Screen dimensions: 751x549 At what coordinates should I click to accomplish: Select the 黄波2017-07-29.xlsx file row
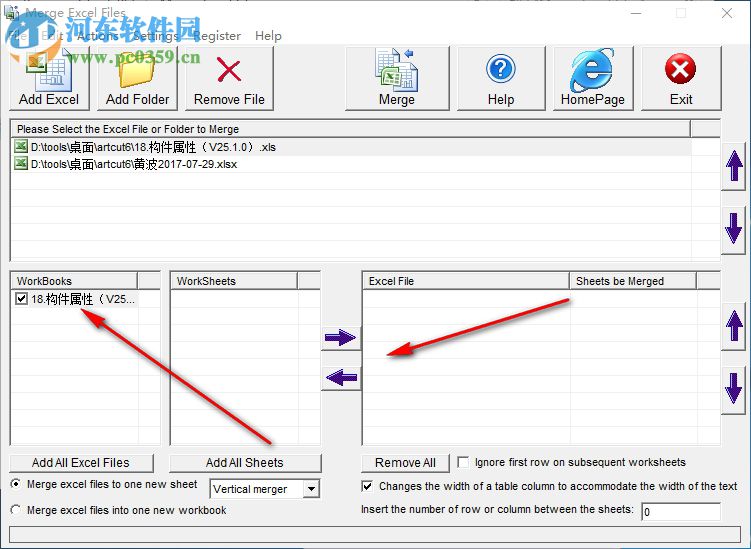(x=351, y=164)
